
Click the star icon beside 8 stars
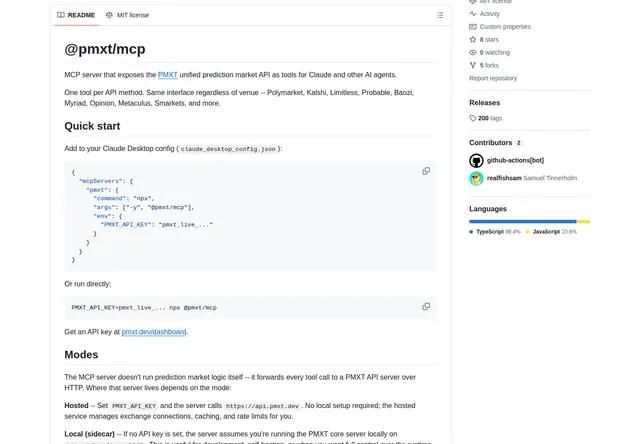click(x=473, y=40)
